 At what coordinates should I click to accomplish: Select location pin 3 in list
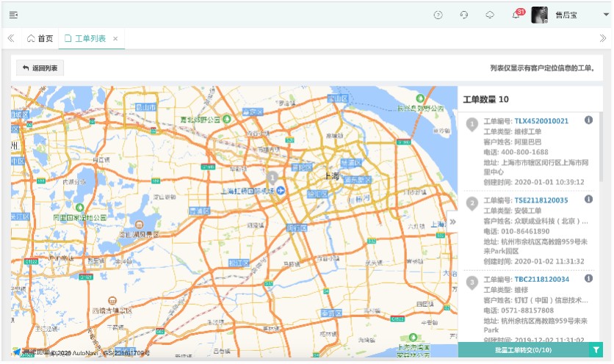coord(472,283)
